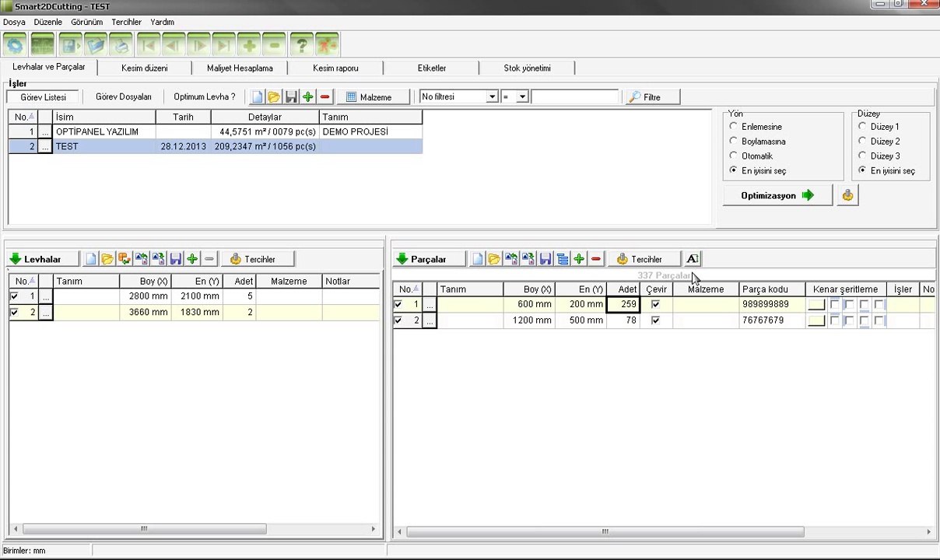Viewport: 940px width, 560px height.
Task: Click edge banding color swatch for part 989899889
Action: [816, 304]
